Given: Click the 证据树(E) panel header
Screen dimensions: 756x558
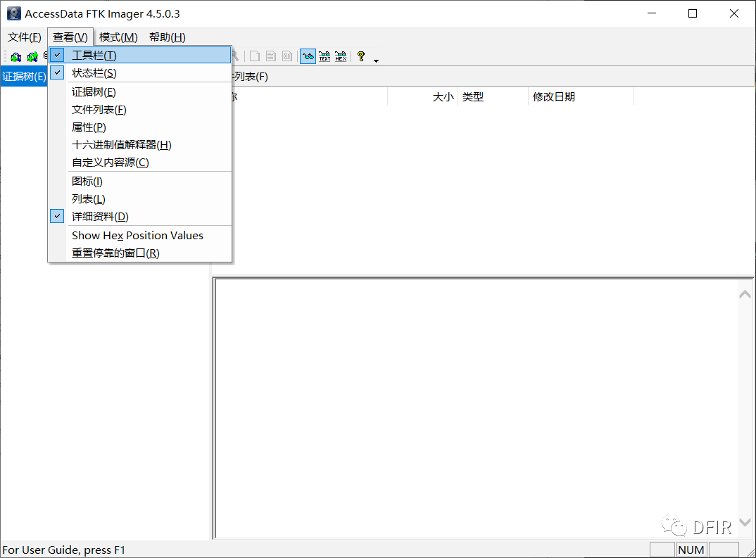Looking at the screenshot, I should click(24, 77).
